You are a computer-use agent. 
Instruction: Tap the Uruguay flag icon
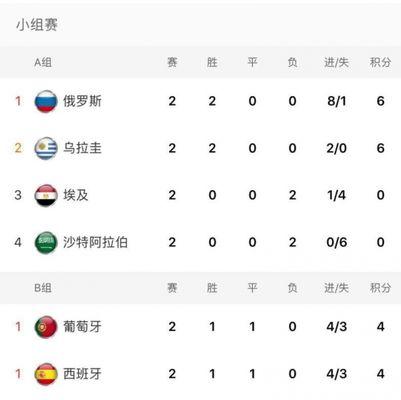(x=46, y=148)
